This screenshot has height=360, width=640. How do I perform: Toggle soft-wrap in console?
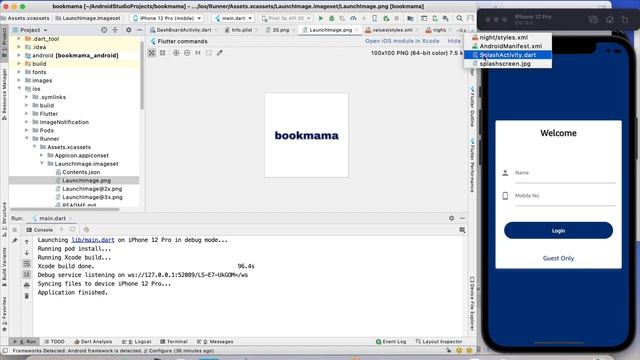pos(27,264)
